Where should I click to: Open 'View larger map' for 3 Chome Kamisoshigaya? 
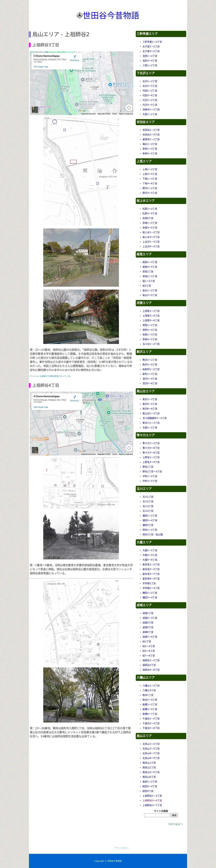click(x=41, y=67)
